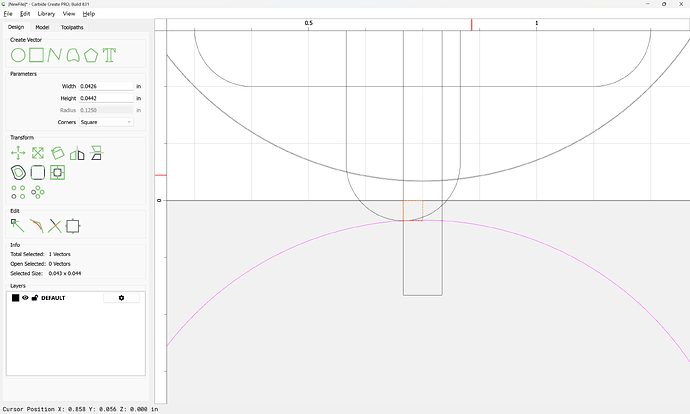Toggle visibility of the DEFAULT layer

tap(26, 298)
